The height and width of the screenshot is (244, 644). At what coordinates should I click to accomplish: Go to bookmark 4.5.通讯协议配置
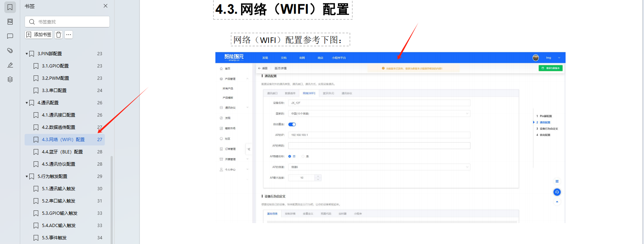[59, 164]
